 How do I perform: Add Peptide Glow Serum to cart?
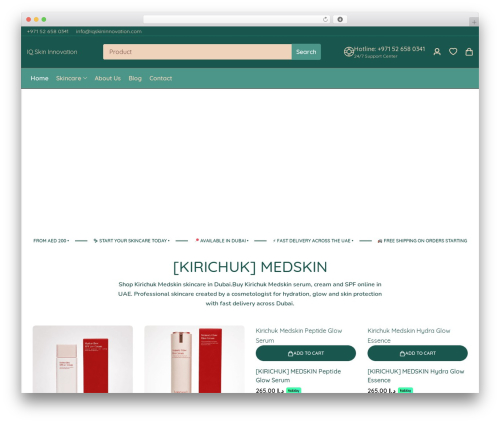tap(306, 353)
